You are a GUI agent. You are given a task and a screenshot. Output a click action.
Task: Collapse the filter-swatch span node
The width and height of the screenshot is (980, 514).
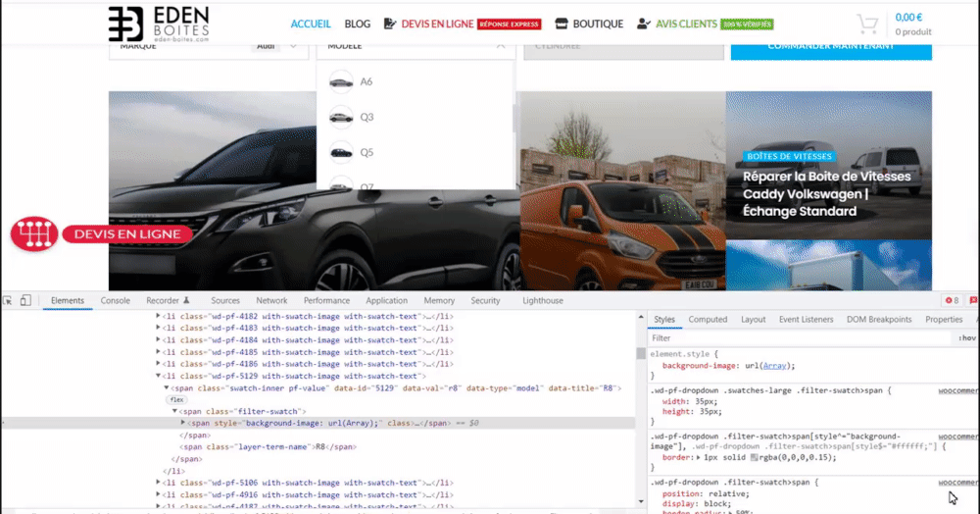pos(175,411)
